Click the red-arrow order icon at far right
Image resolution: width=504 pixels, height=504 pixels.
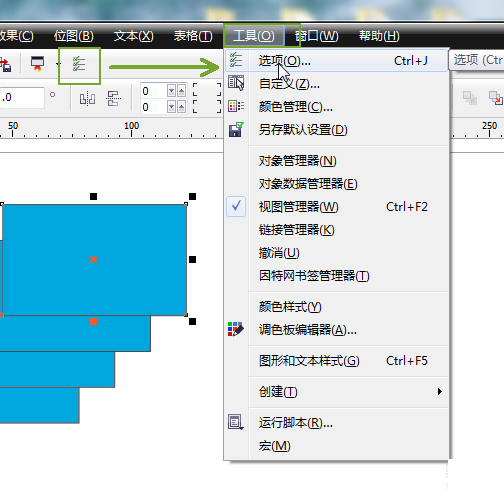tap(496, 98)
